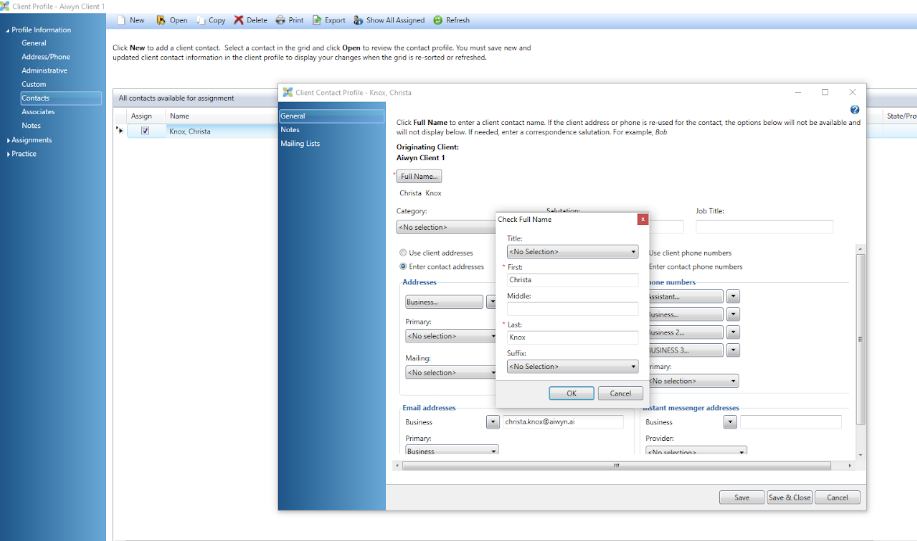This screenshot has width=917, height=541.
Task: Open General under Profile Information
Action: pos(34,43)
